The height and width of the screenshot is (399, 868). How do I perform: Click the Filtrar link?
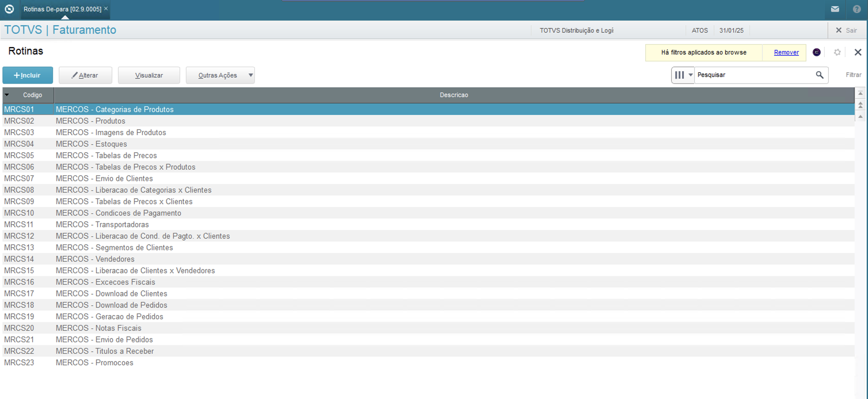854,75
